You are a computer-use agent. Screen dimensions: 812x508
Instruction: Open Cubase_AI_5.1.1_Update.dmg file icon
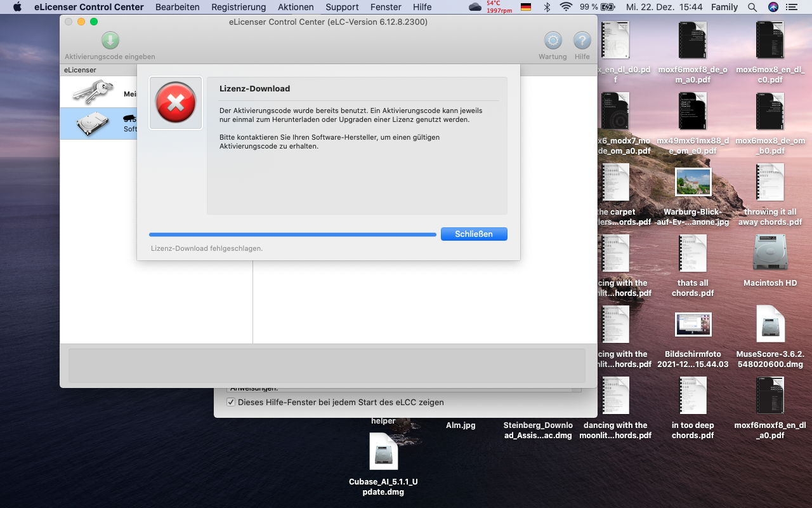tap(383, 452)
